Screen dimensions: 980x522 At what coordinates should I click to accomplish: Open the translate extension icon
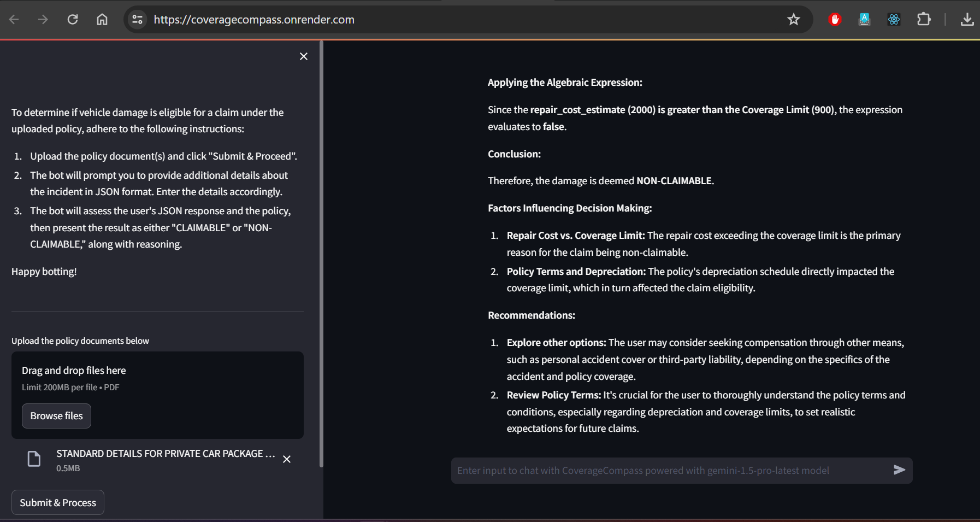coord(864,20)
